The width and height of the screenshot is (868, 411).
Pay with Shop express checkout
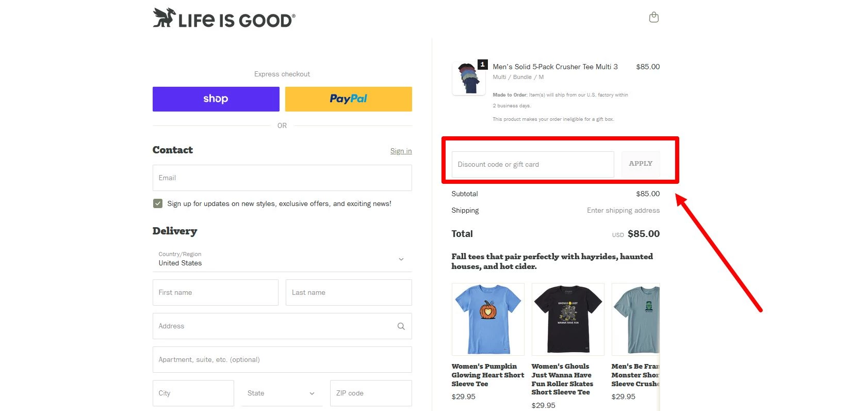pyautogui.click(x=216, y=99)
